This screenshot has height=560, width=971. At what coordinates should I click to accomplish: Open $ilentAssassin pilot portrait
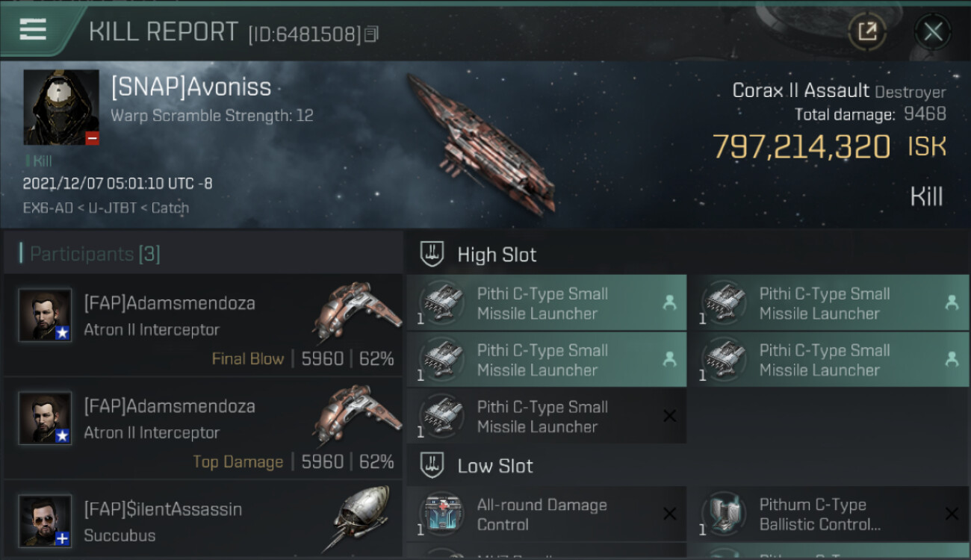45,520
